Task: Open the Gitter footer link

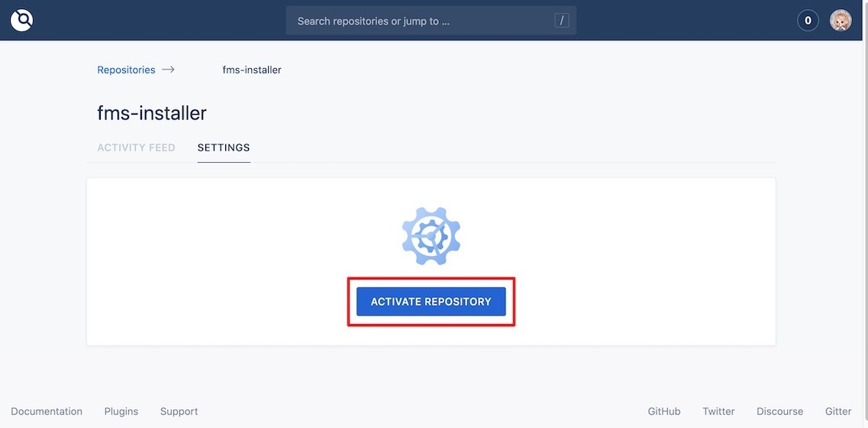Action: (838, 411)
